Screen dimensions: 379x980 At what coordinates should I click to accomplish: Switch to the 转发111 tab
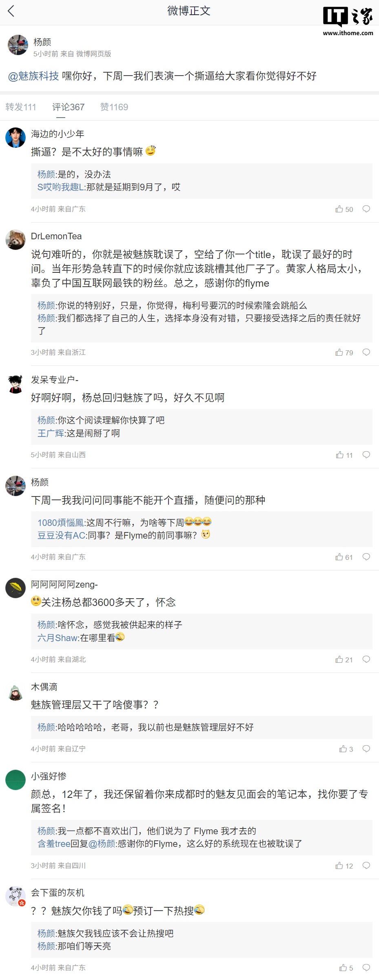pos(21,107)
